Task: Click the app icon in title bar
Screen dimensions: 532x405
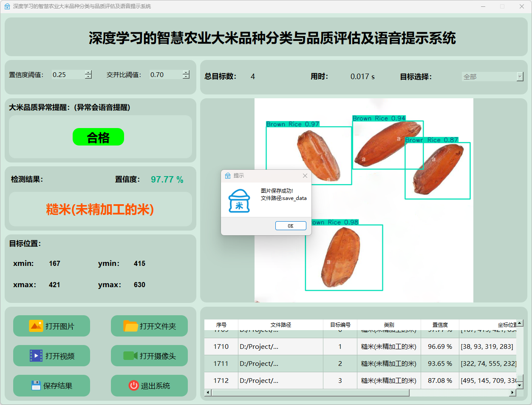Action: click(7, 6)
